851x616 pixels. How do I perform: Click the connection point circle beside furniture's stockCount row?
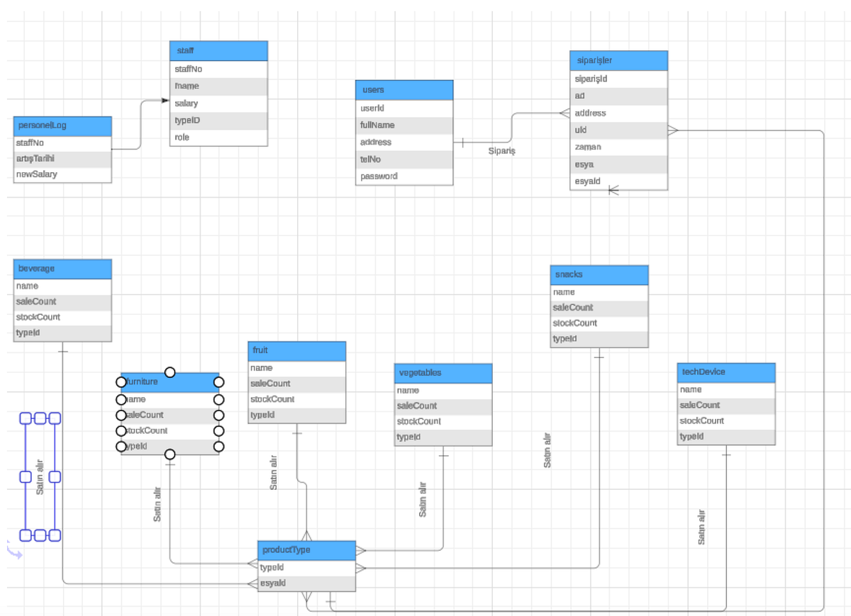tap(121, 430)
